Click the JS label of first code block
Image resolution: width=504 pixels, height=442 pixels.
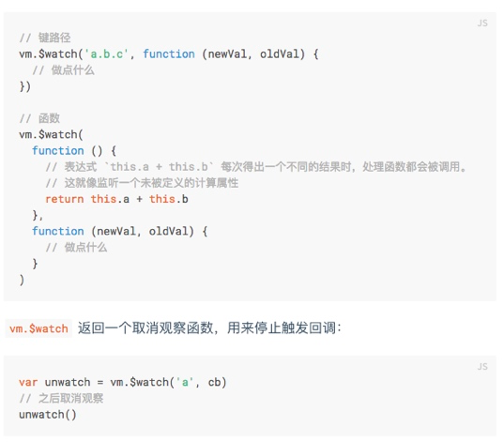pyautogui.click(x=482, y=23)
